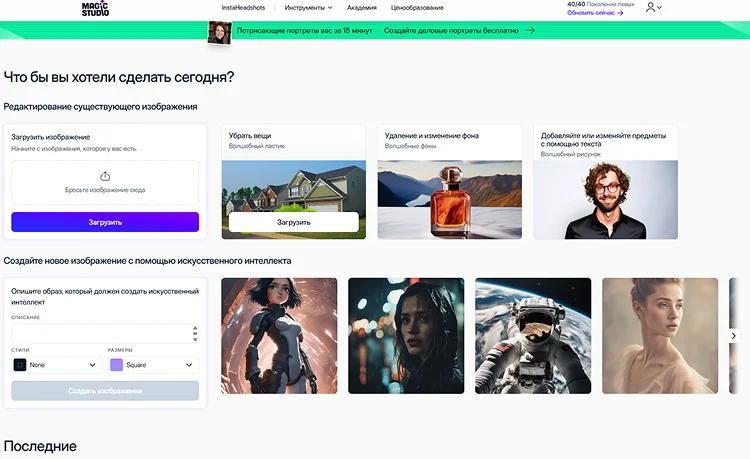Click the None style swatch icon

[20, 365]
